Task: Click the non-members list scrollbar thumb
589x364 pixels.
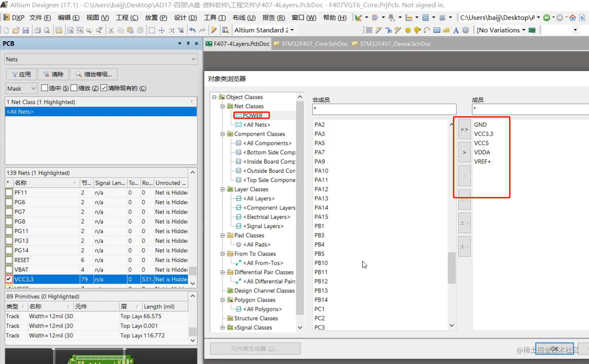Action: (451, 268)
